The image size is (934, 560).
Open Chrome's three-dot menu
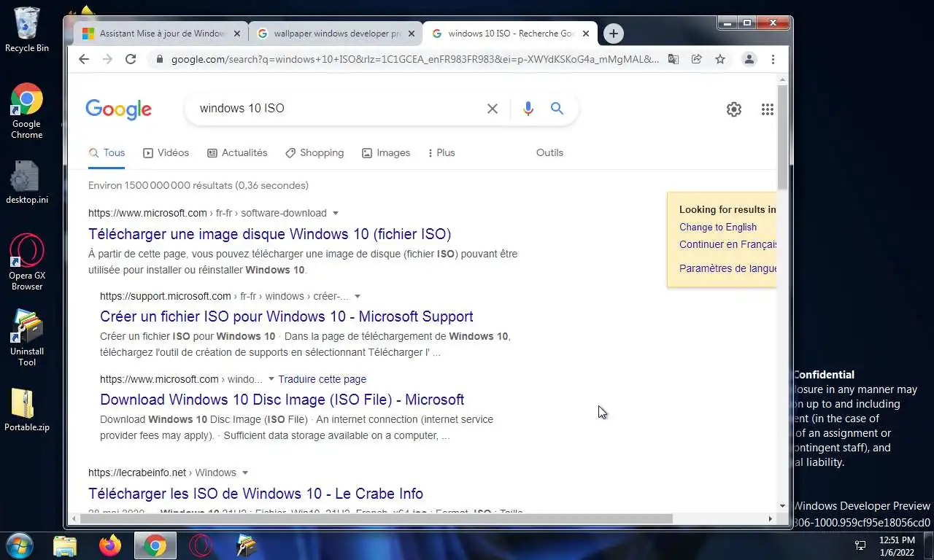[x=773, y=59]
